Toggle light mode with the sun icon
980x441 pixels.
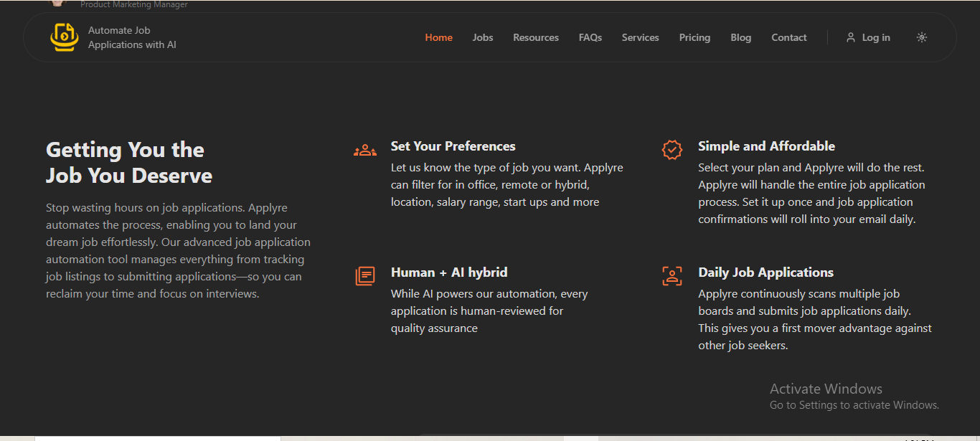pyautogui.click(x=922, y=37)
